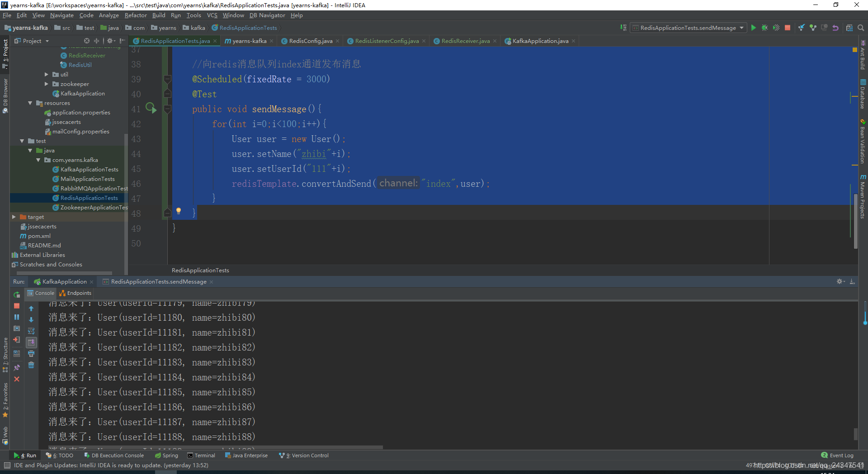Open 6: TODO tool window
The image size is (868, 474).
(60, 455)
